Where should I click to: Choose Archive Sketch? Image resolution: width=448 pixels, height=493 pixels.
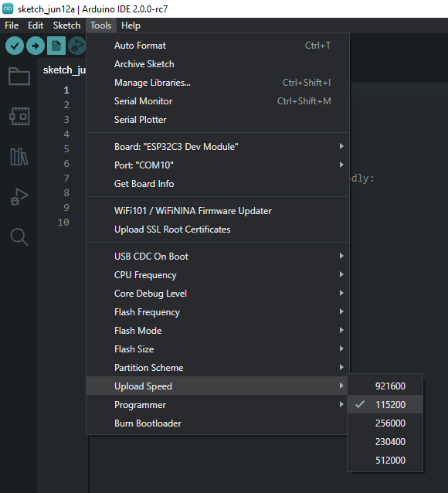pos(218,64)
